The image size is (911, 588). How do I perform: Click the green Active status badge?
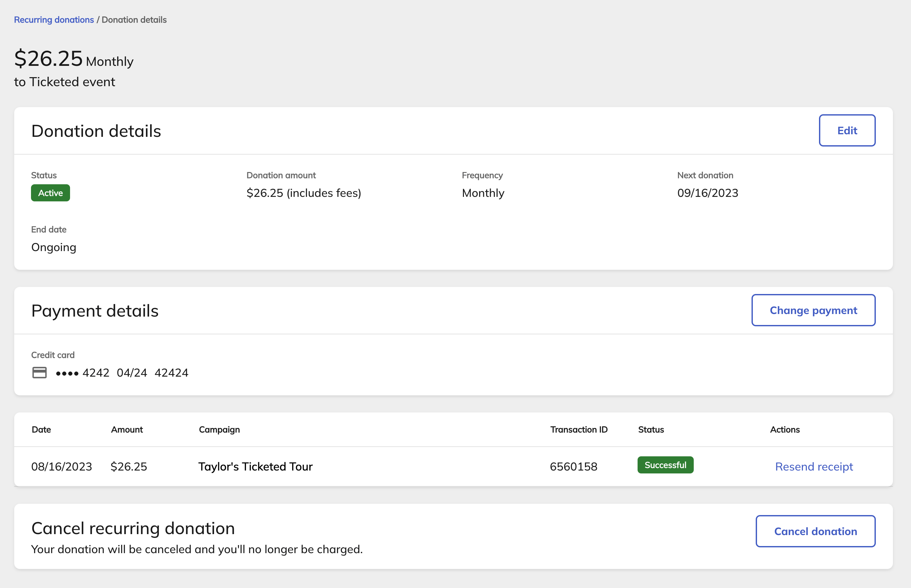pyautogui.click(x=50, y=193)
